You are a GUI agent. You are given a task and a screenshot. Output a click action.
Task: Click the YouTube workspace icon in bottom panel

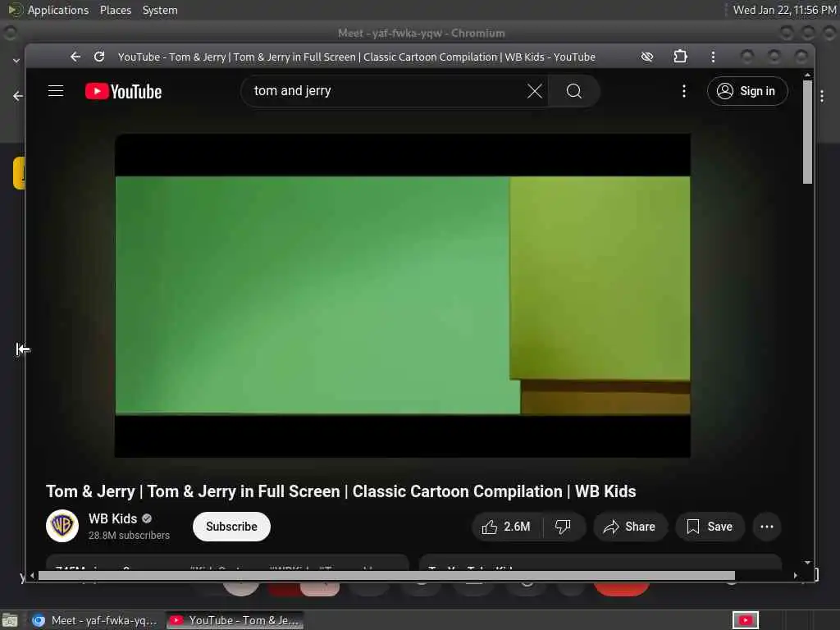tap(745, 620)
